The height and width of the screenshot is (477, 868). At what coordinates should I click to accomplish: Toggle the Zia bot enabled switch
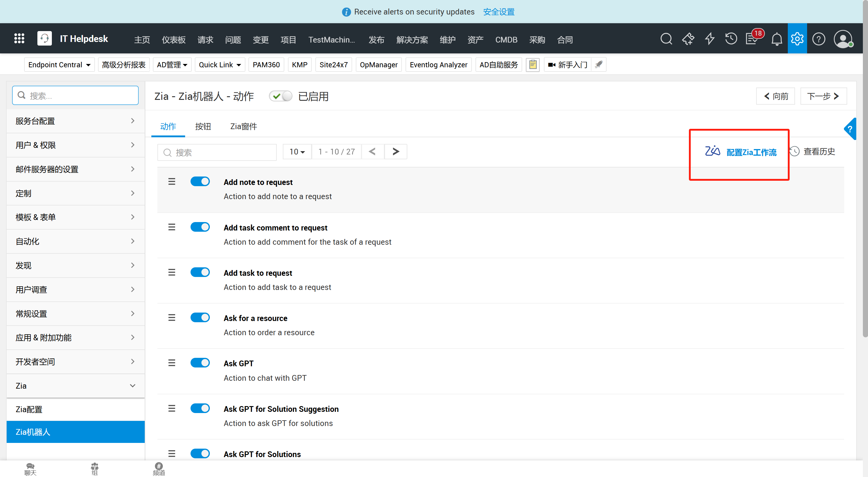[x=280, y=97]
